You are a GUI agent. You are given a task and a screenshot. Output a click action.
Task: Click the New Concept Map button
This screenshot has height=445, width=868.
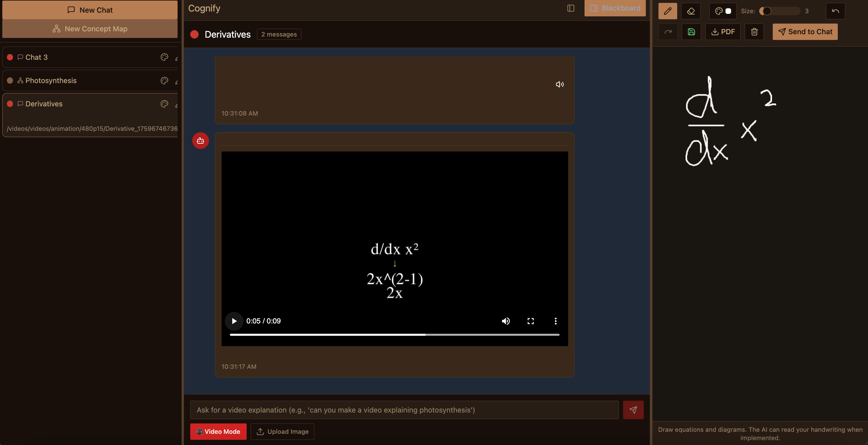90,29
